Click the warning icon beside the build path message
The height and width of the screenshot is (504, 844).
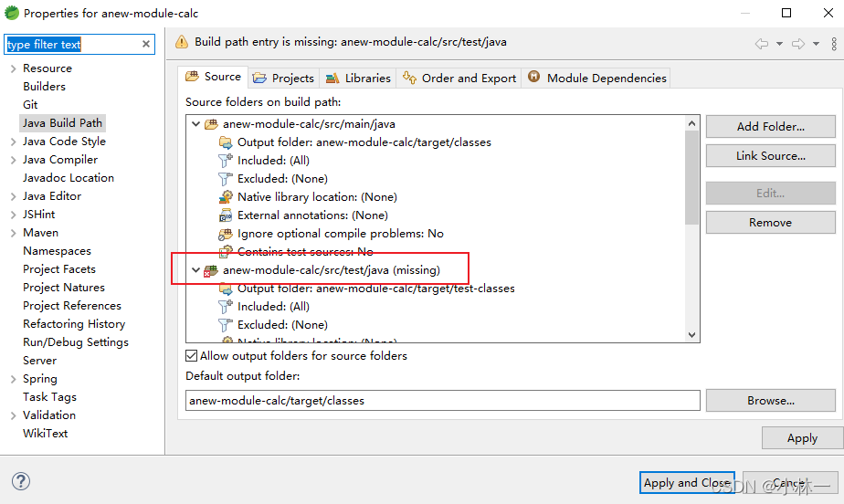coord(182,42)
